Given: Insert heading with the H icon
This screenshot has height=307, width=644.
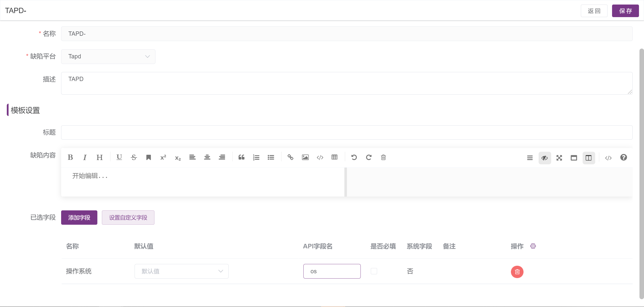Looking at the screenshot, I should pos(100,158).
